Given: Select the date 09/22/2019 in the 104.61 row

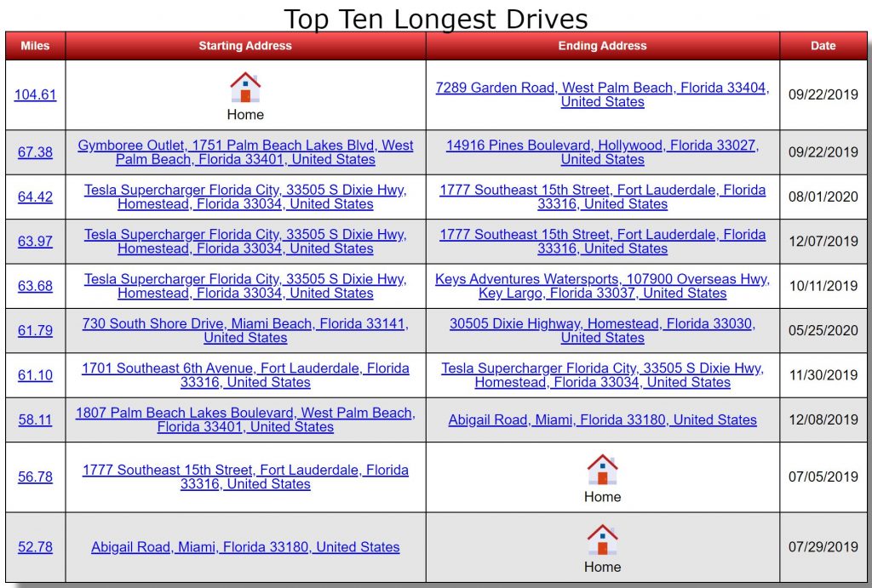Looking at the screenshot, I should point(823,94).
